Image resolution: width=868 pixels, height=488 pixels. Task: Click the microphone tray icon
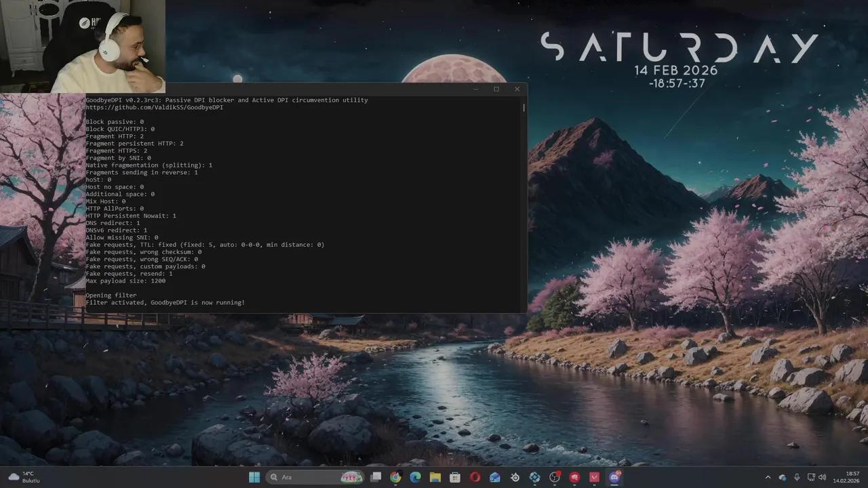pos(797,477)
